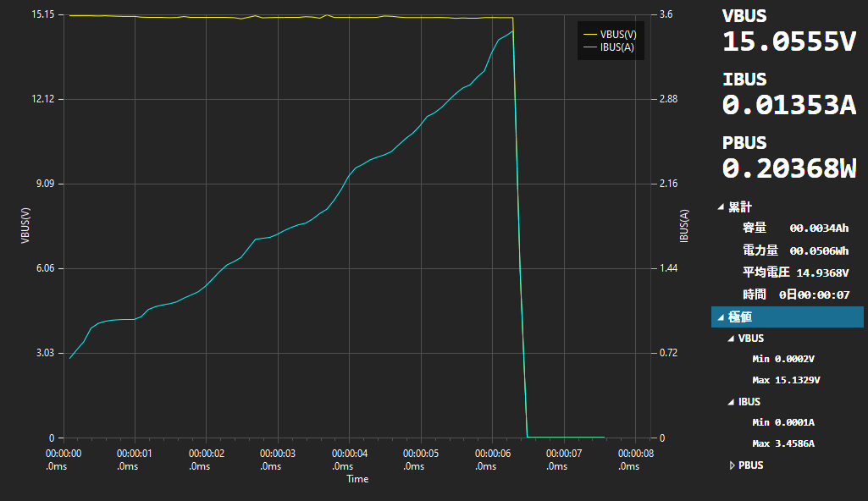This screenshot has width=868, height=501.
Task: Click the 00:00:04 mark on Time axis
Action: tap(349, 460)
